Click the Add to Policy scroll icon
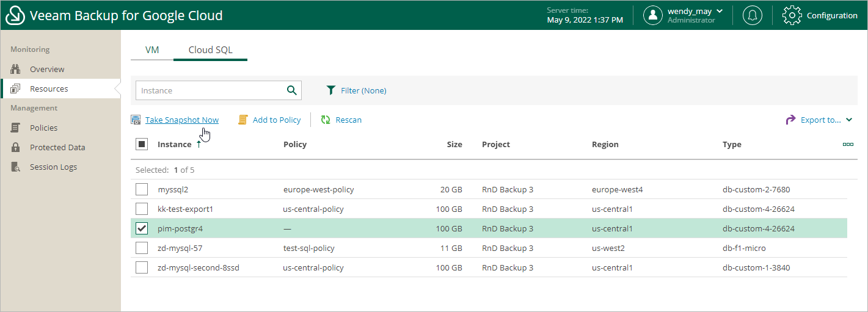The image size is (868, 312). (243, 120)
